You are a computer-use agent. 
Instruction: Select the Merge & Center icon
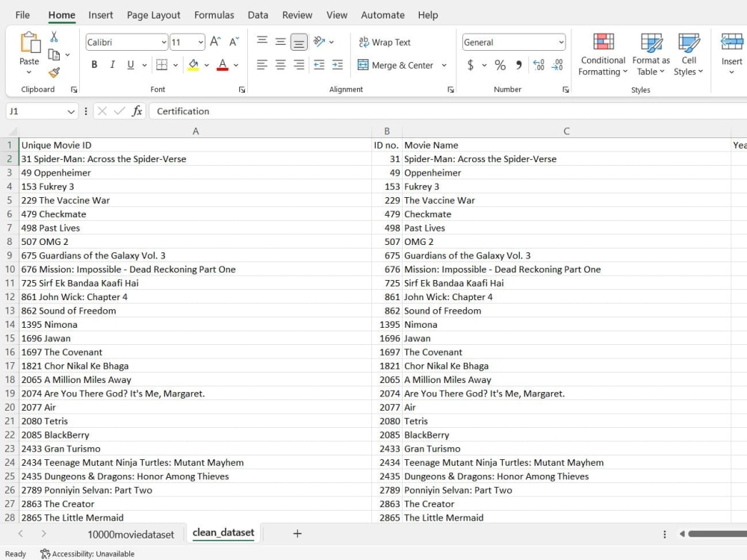396,66
